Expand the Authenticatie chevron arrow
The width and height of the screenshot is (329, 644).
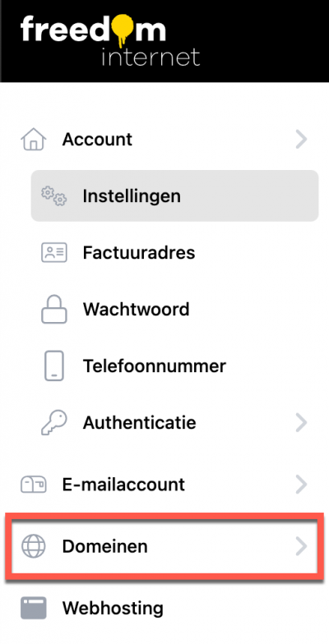point(301,422)
